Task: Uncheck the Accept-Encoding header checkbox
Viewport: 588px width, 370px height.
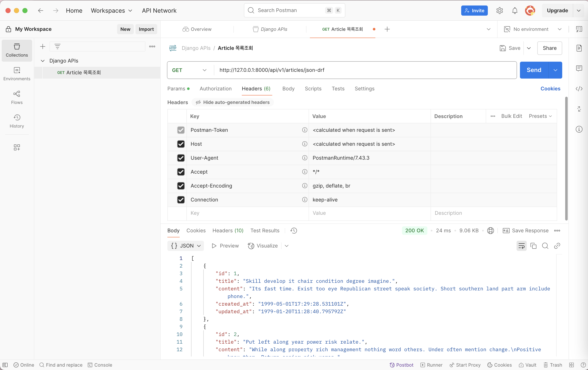Action: [181, 186]
